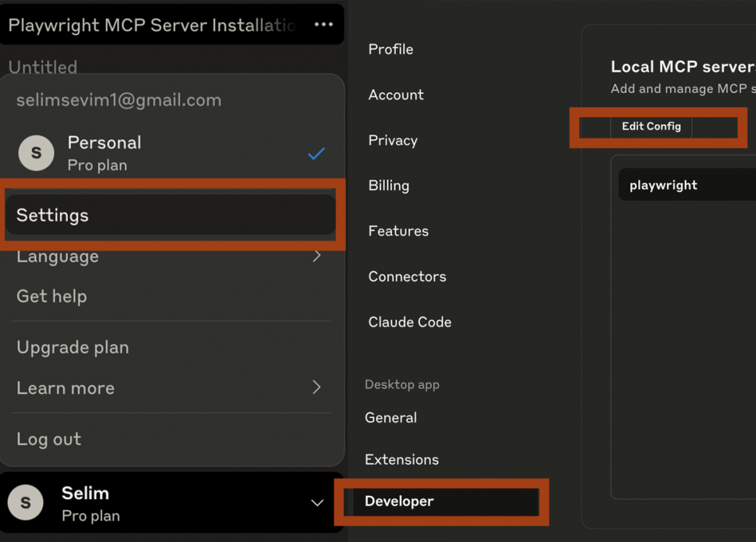Open the Claude Code settings section
756x542 pixels.
[409, 322]
